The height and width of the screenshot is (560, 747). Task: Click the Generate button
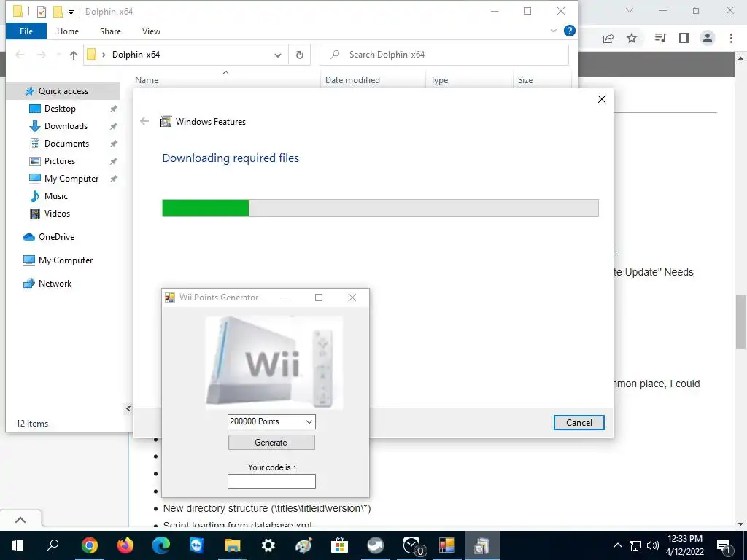271,443
